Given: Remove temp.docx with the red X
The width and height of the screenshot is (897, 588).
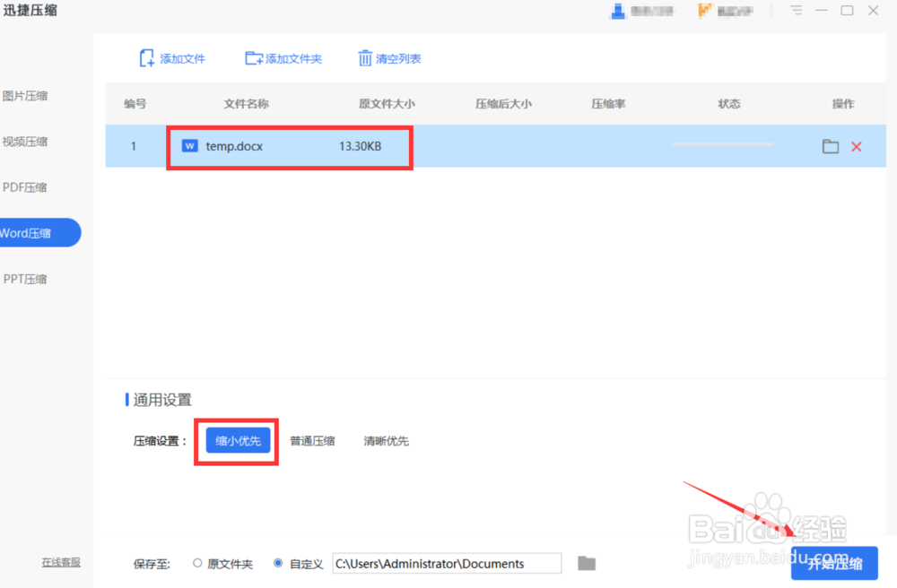Looking at the screenshot, I should click(857, 145).
